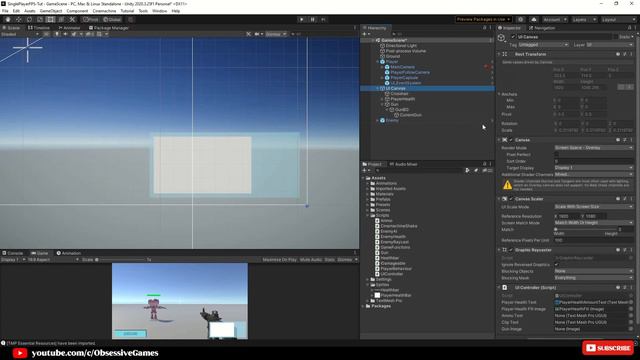This screenshot has height=360, width=640.
Task: Open the UI Scale Mode dropdown
Action: pyautogui.click(x=593, y=207)
